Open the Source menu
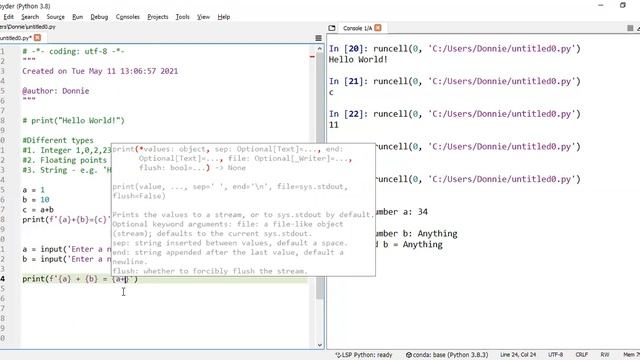 tap(56, 17)
